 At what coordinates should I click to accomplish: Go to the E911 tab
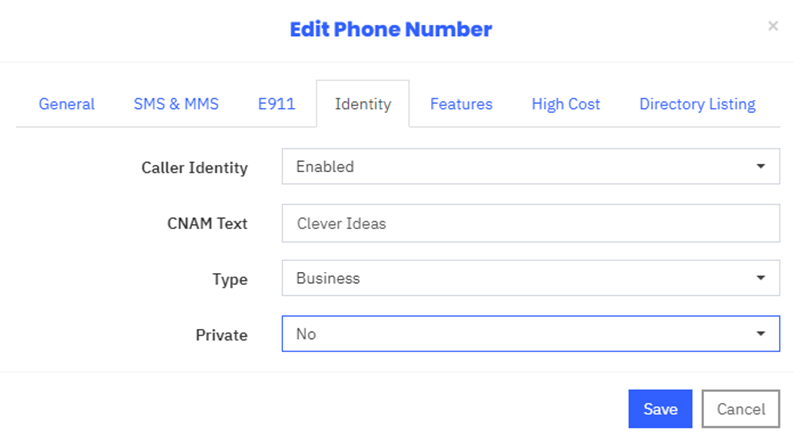pyautogui.click(x=277, y=104)
